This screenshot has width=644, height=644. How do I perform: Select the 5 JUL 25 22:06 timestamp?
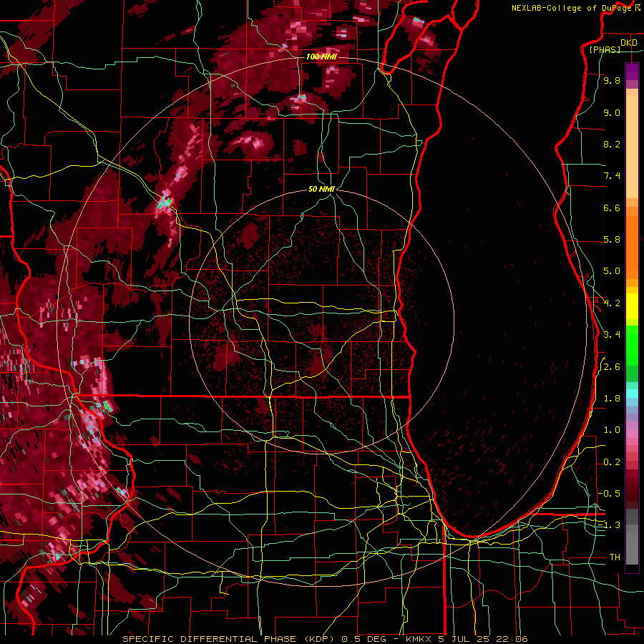[x=484, y=639]
